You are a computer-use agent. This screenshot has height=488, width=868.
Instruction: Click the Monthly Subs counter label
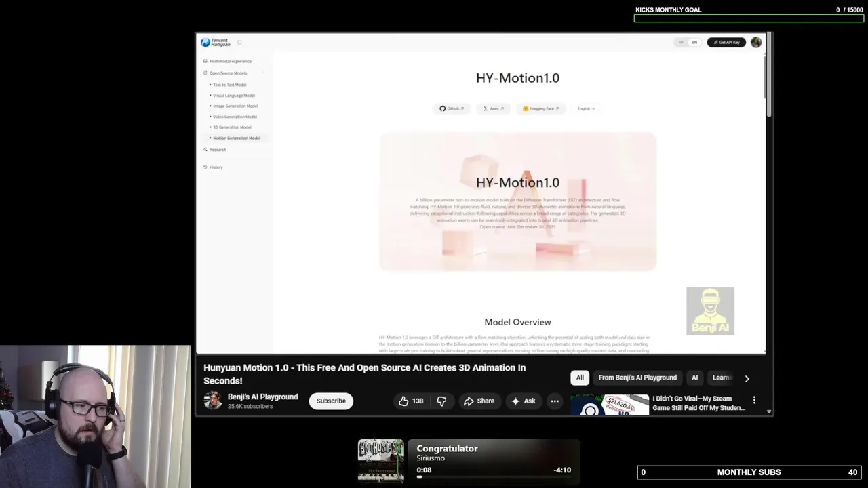[749, 472]
